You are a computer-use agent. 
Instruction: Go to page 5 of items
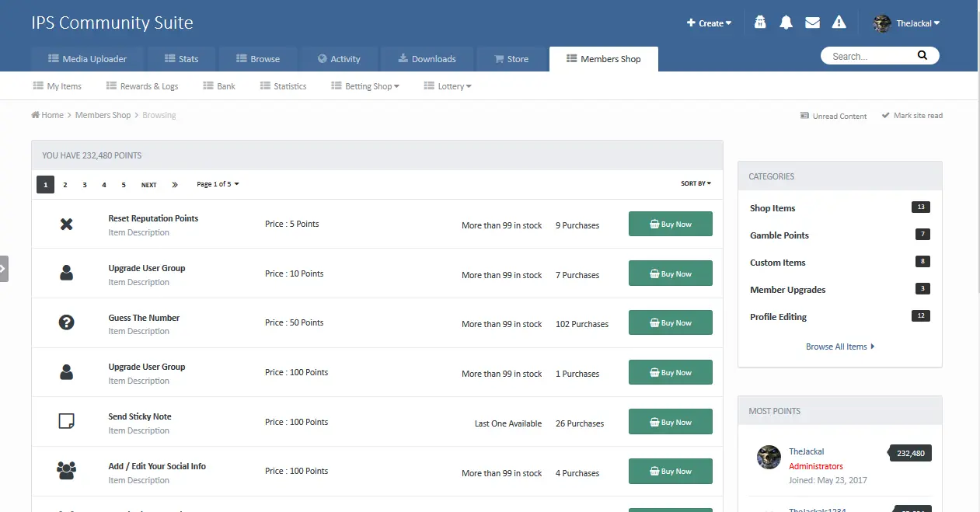point(123,185)
